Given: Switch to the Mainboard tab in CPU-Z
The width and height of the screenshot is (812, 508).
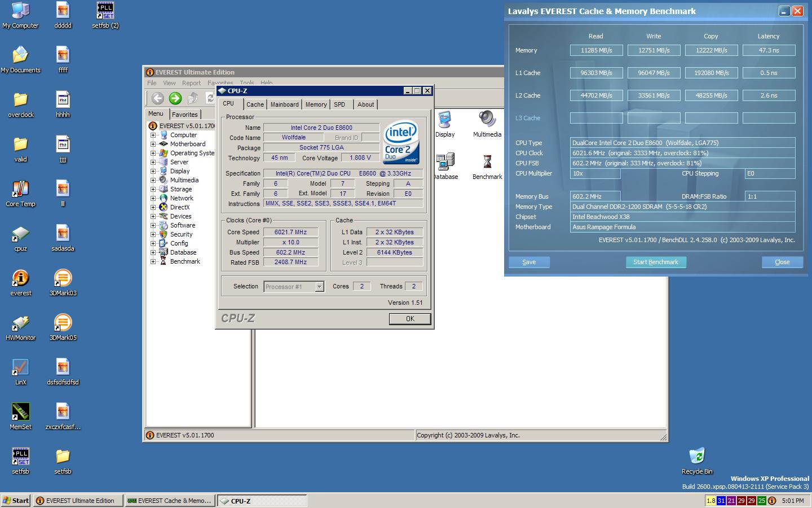Looking at the screenshot, I should click(285, 104).
